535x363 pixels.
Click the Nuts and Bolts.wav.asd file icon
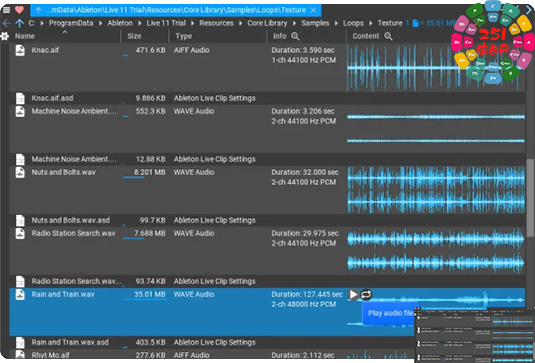click(20, 220)
